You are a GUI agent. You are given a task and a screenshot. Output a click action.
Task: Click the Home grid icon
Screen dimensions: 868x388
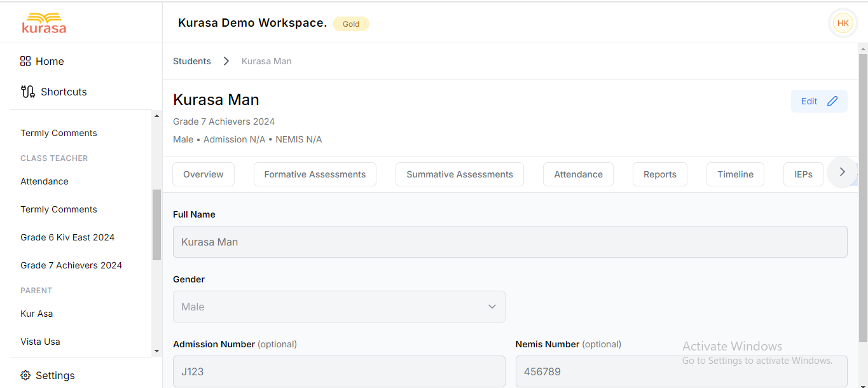coord(25,61)
